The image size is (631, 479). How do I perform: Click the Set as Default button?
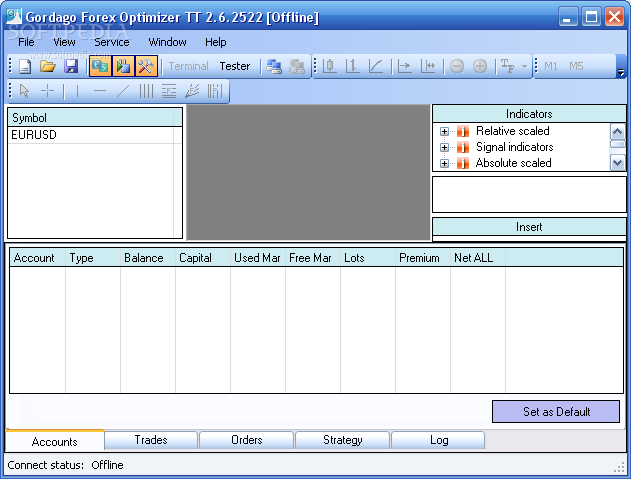coord(556,411)
